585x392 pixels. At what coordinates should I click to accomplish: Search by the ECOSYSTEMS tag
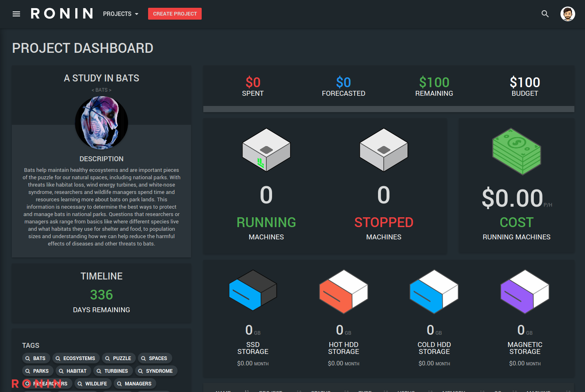(76, 358)
